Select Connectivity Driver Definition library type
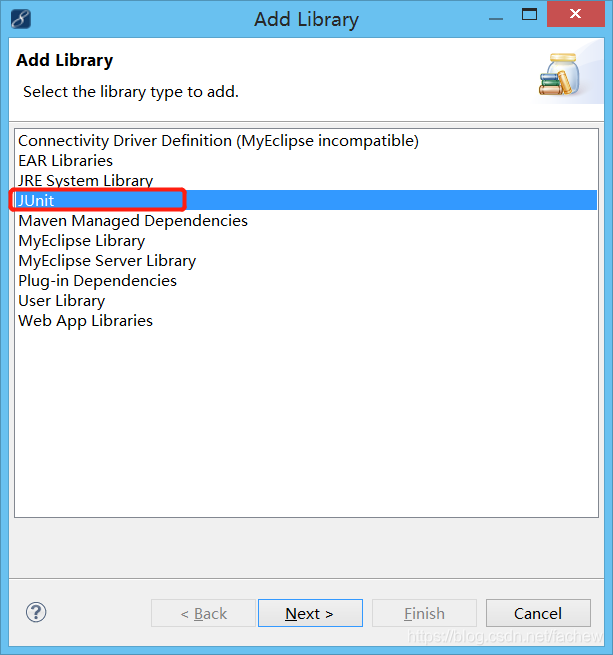The width and height of the screenshot is (613, 655). pos(305,141)
